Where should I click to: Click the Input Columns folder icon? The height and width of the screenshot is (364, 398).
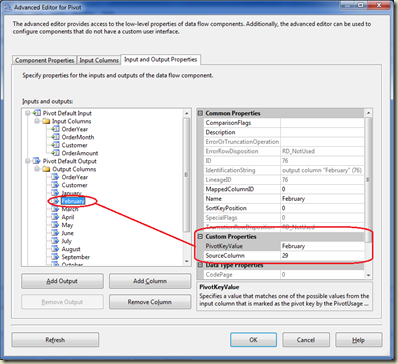tap(46, 121)
